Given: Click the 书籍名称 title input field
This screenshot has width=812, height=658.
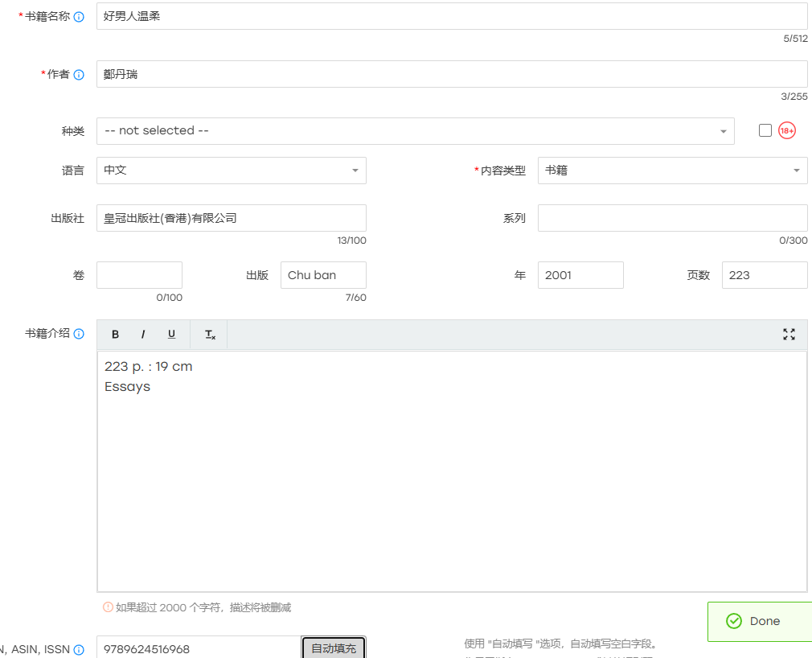Looking at the screenshot, I should tap(452, 16).
